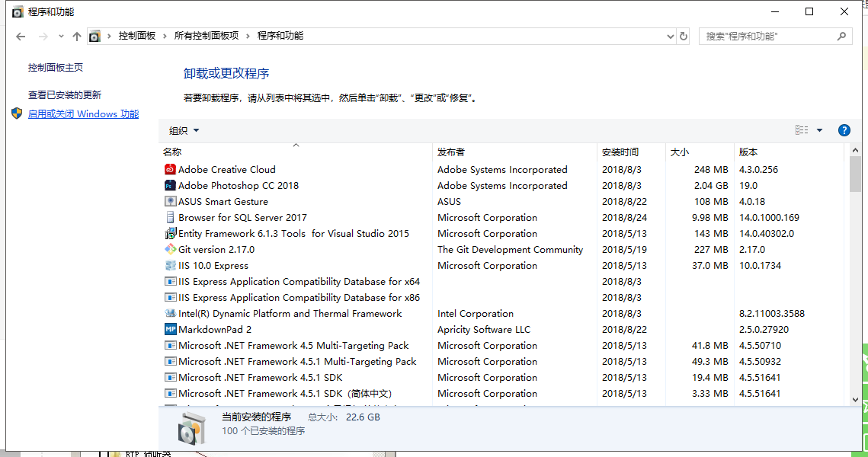The height and width of the screenshot is (457, 868).
Task: Click the MarkdownPad 2 icon
Action: tap(171, 329)
